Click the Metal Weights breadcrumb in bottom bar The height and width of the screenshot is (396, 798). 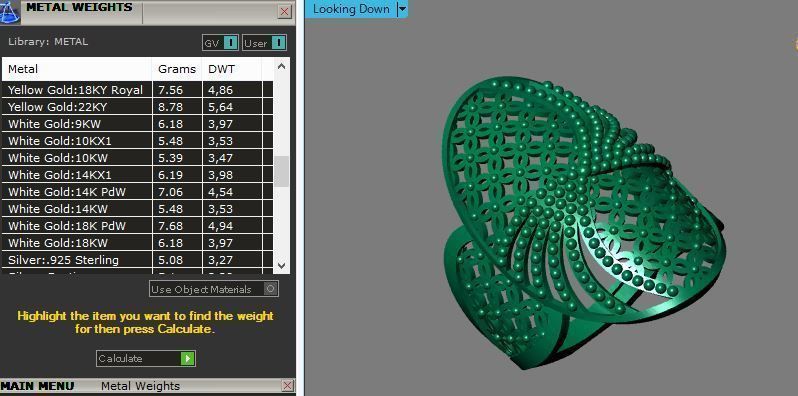point(140,386)
